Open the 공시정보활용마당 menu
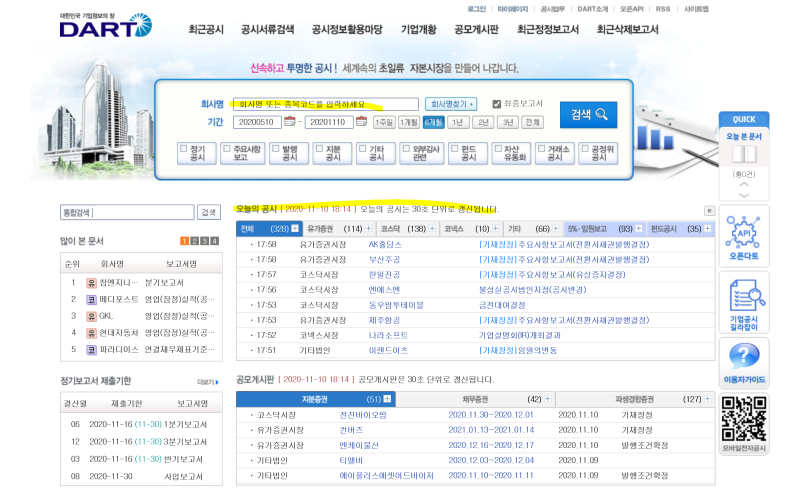800x488 pixels. point(347,30)
